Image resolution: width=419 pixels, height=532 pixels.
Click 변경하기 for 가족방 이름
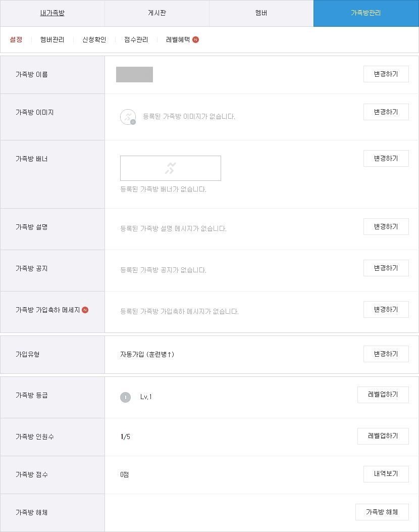(386, 74)
